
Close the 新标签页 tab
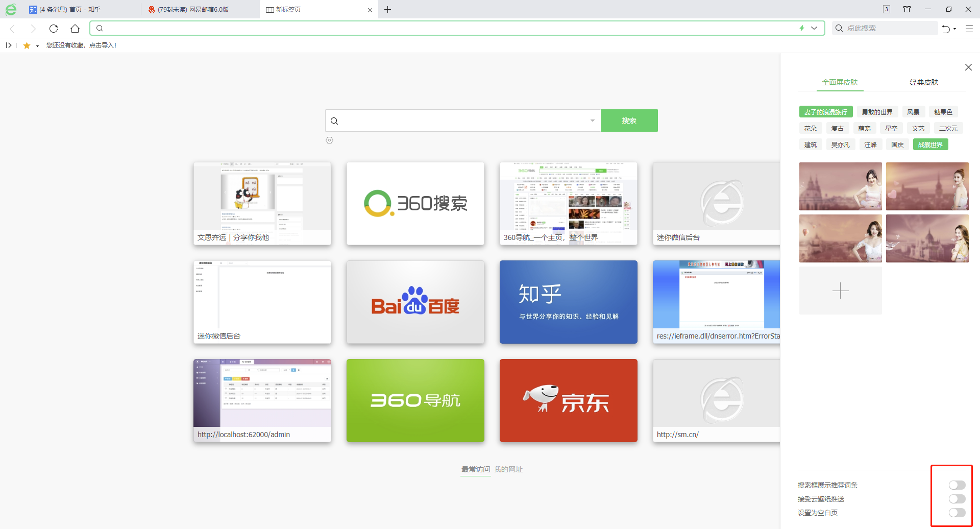click(x=370, y=10)
